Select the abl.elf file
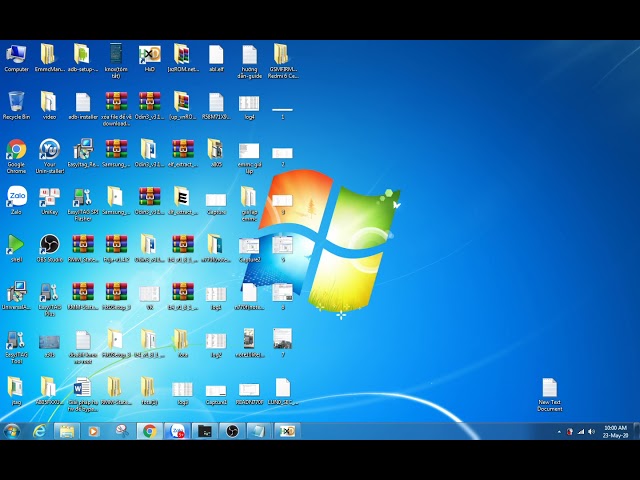Image resolution: width=640 pixels, height=480 pixels. pyautogui.click(x=216, y=58)
